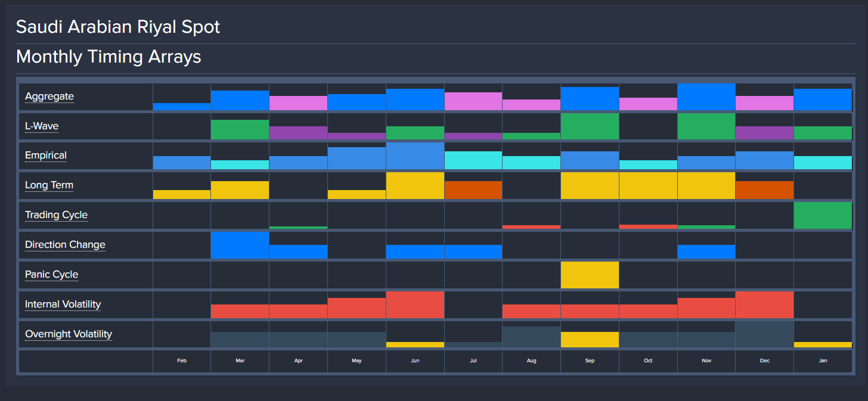This screenshot has width=868, height=401.
Task: Select the cyan Empirical bar in October
Action: [648, 164]
